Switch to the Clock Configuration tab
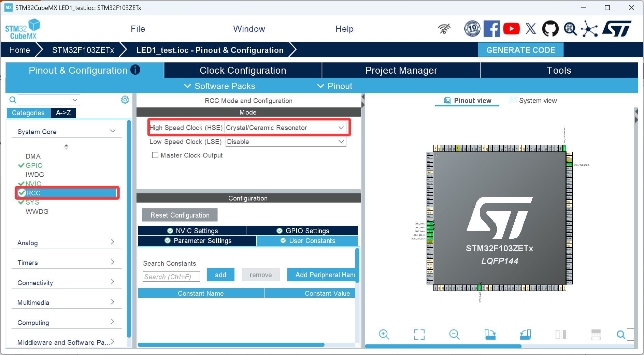Viewport: 644px width, 355px height. coord(243,70)
